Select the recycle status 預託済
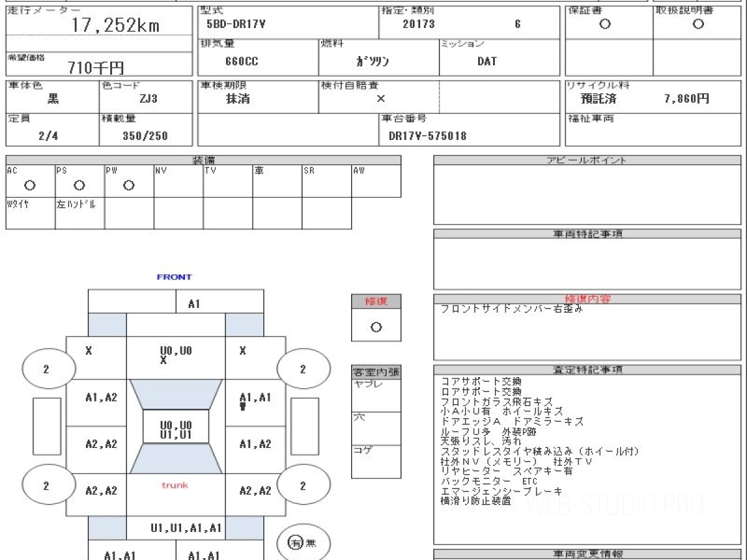Screen dimensions: 747x560 (599, 99)
